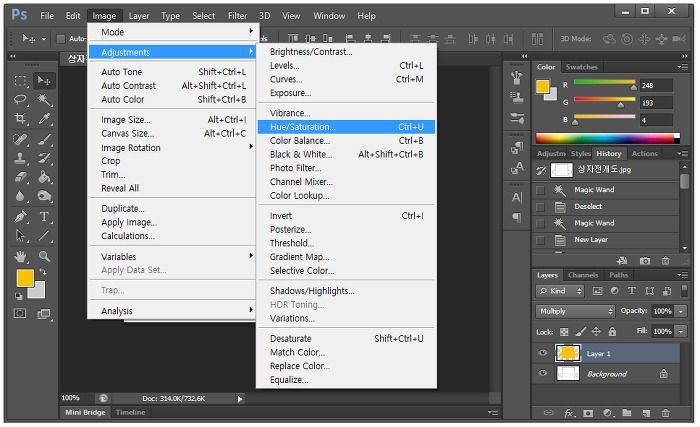
Task: Swap foreground and background colors
Action: [x=43, y=272]
